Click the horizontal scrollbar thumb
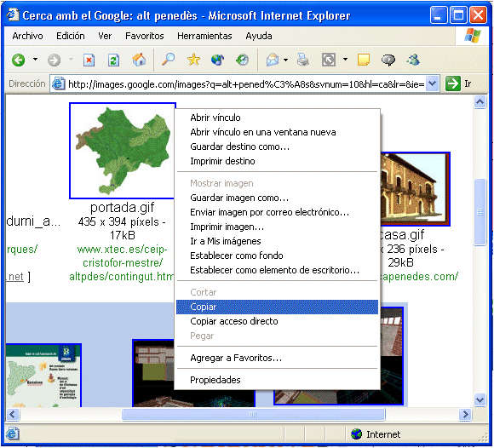Image resolution: width=494 pixels, height=448 pixels. 253,414
